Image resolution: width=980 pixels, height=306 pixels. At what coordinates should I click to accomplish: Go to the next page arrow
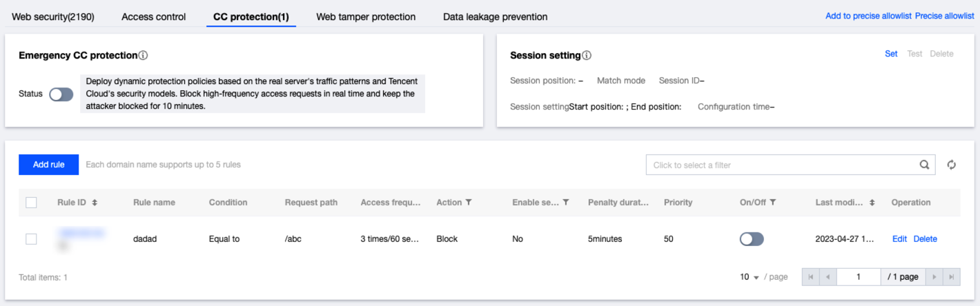point(934,277)
